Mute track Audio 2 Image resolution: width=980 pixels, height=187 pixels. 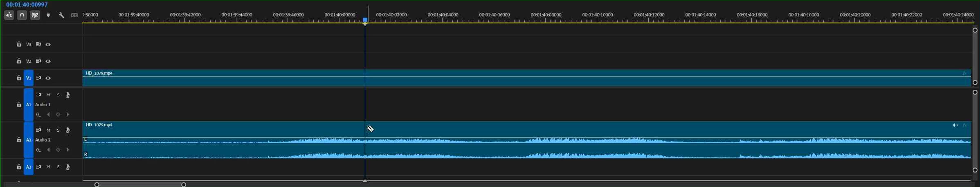tap(48, 130)
